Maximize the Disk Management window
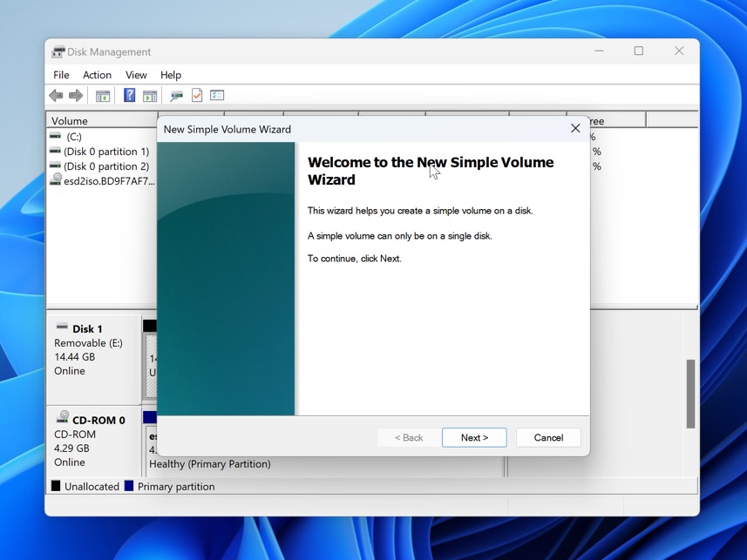The width and height of the screenshot is (747, 560). (639, 51)
